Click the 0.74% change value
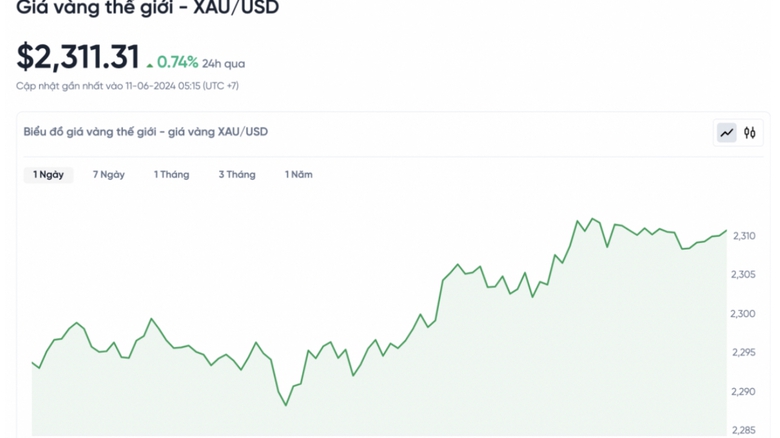Screen dimensions: 780x438 click(177, 62)
